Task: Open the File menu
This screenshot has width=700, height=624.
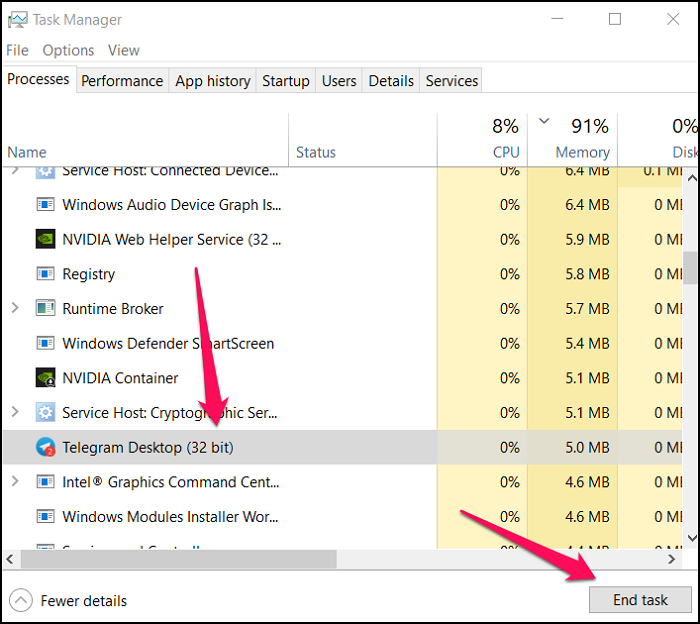Action: 17,50
